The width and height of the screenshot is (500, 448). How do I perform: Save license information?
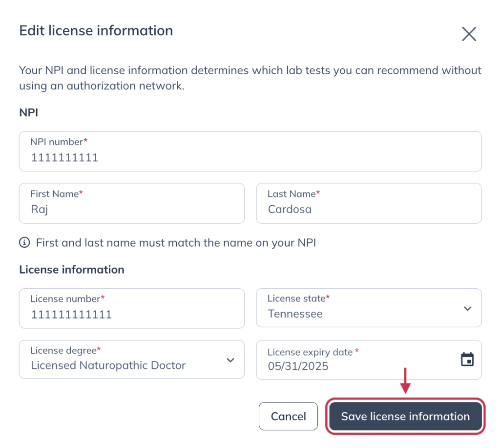(x=405, y=416)
